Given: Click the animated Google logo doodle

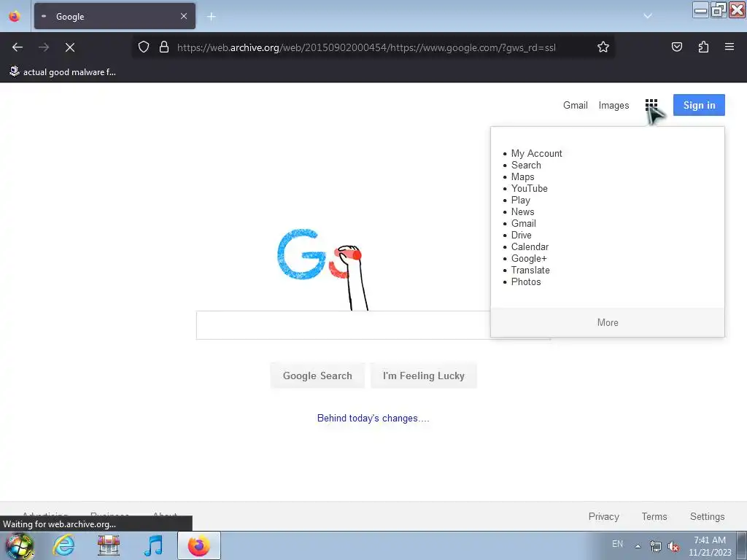Looking at the screenshot, I should tap(323, 268).
